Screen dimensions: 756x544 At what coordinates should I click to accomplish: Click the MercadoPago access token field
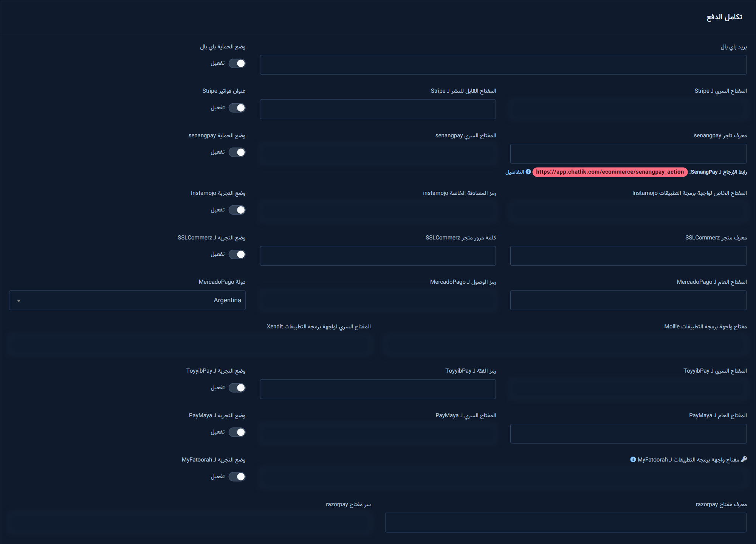pyautogui.click(x=378, y=300)
